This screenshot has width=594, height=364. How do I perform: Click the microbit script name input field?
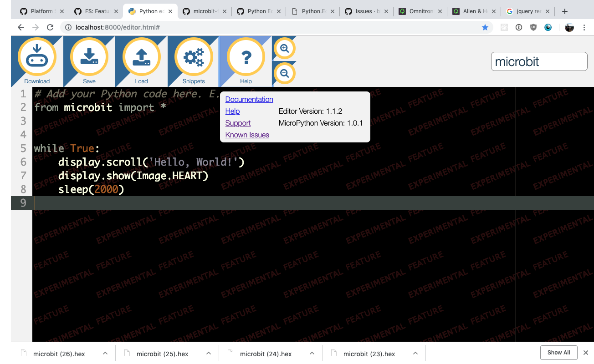point(539,61)
